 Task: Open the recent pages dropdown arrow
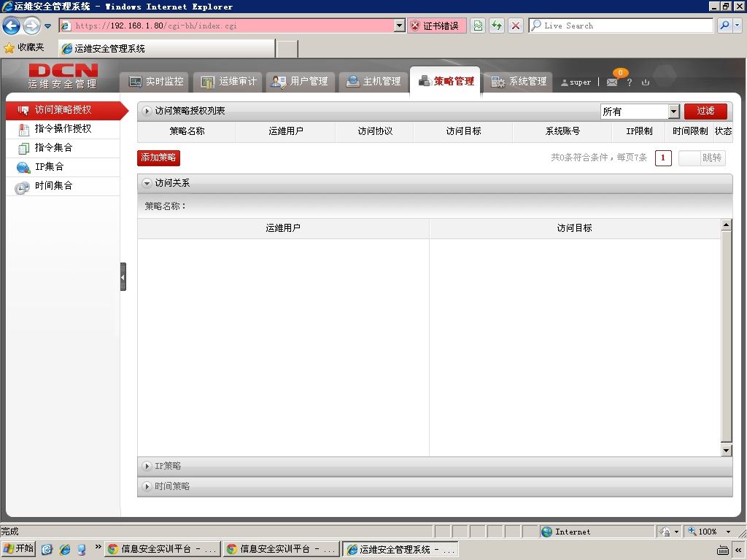pyautogui.click(x=47, y=26)
